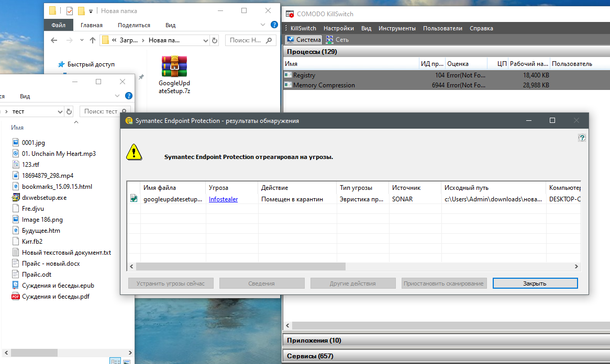610x364 pixels.
Task: Open the Пользователи menu
Action: pyautogui.click(x=442, y=28)
